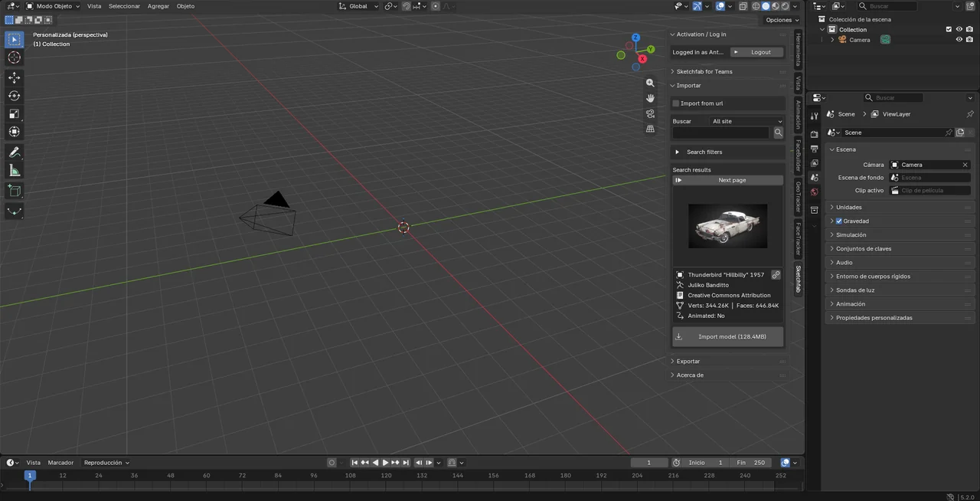Click the Sketchfab search magnifier button
Image resolution: width=980 pixels, height=501 pixels.
778,133
